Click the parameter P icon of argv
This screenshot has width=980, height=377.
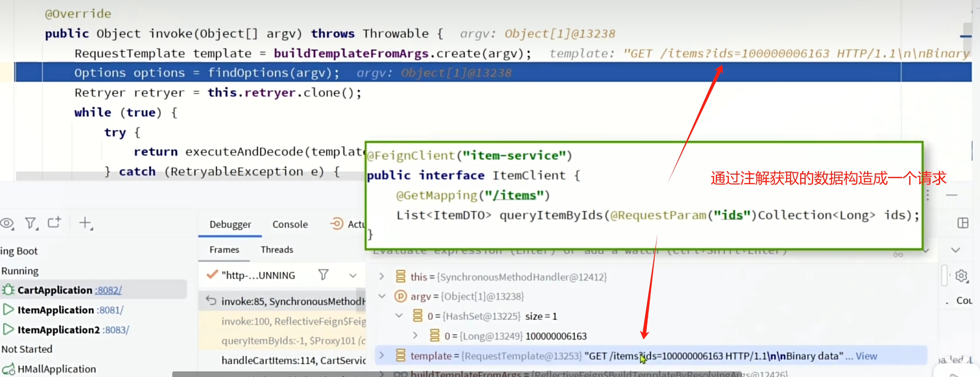(x=400, y=296)
